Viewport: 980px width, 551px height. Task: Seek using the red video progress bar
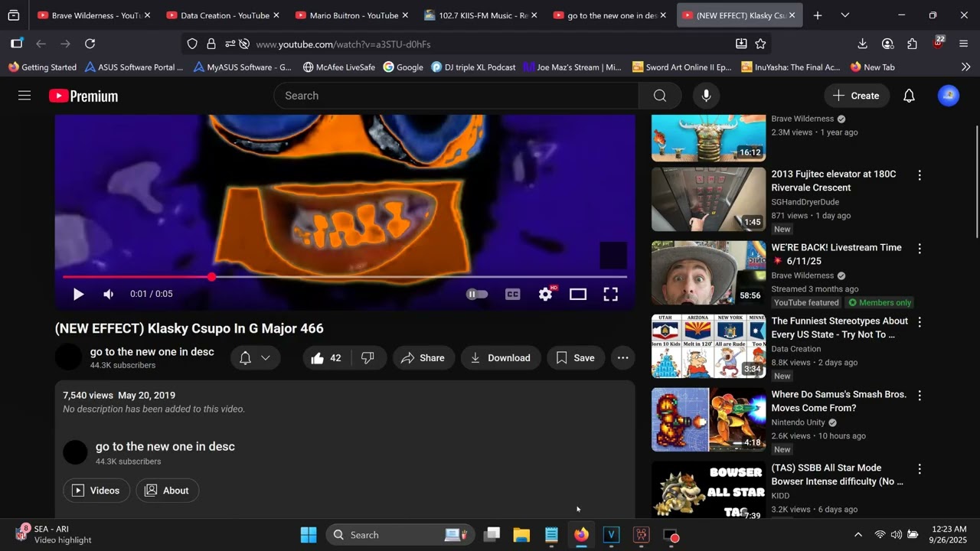coord(345,277)
